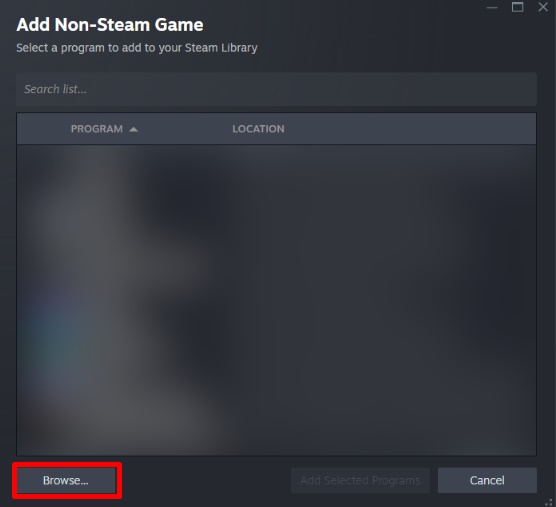Maximize the Add Non-Steam Game window
556x507 pixels.
click(517, 7)
